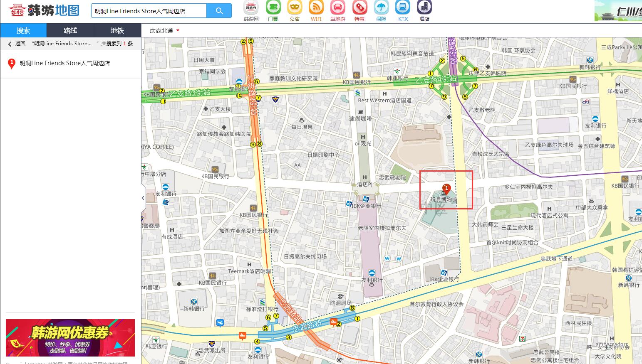
Task: Click 酒店PJ label on map
Action: pos(365,184)
